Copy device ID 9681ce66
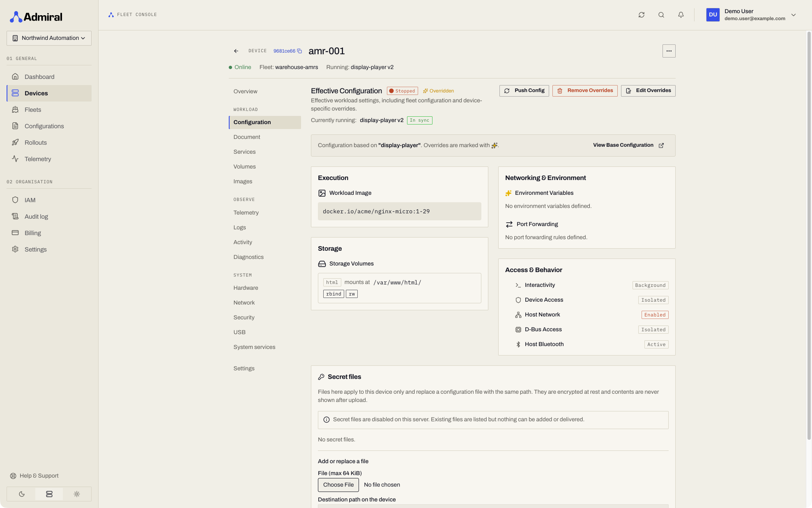Viewport: 812px width, 508px height. (299, 51)
